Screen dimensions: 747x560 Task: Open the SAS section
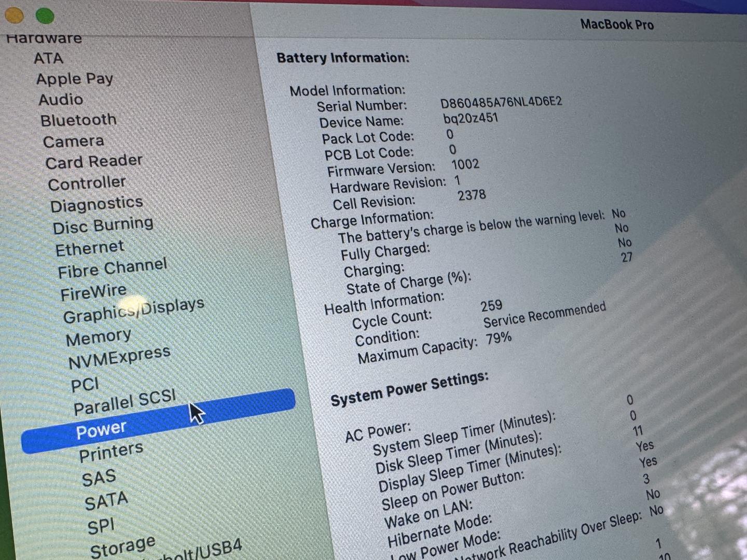[99, 478]
